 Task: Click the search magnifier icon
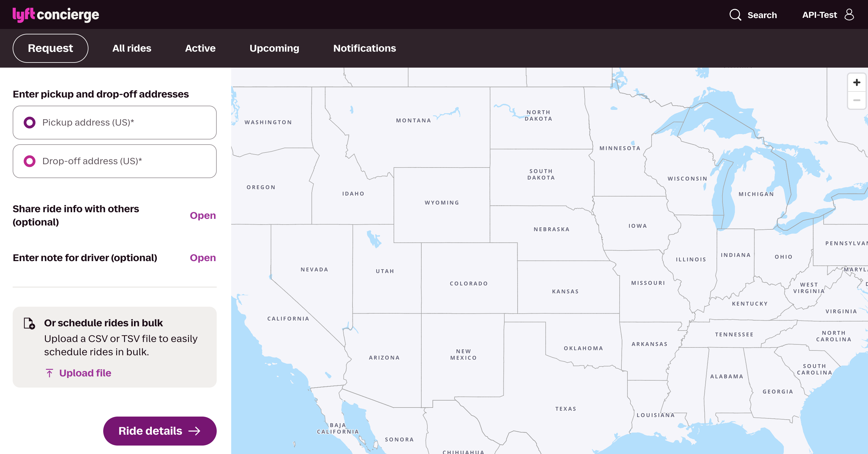(x=735, y=15)
